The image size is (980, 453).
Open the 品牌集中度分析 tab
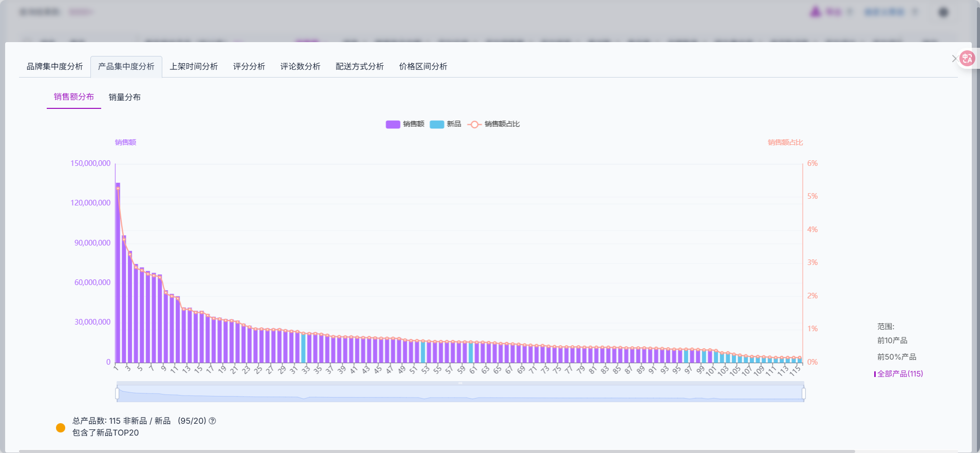54,66
